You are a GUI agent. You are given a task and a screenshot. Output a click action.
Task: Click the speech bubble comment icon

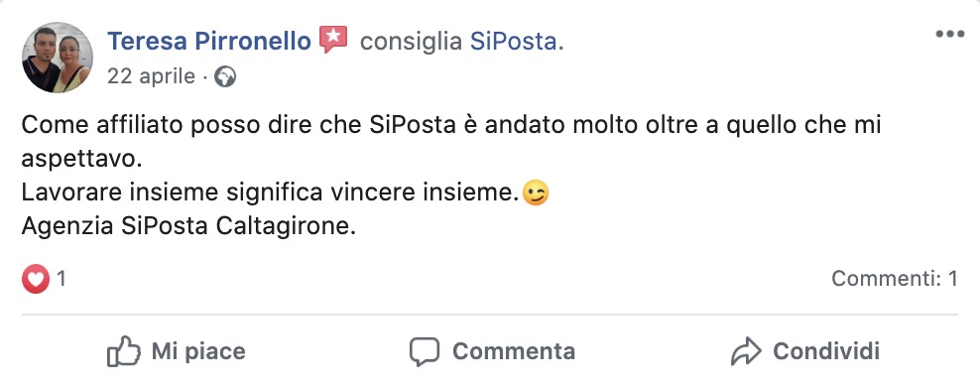coord(425,351)
